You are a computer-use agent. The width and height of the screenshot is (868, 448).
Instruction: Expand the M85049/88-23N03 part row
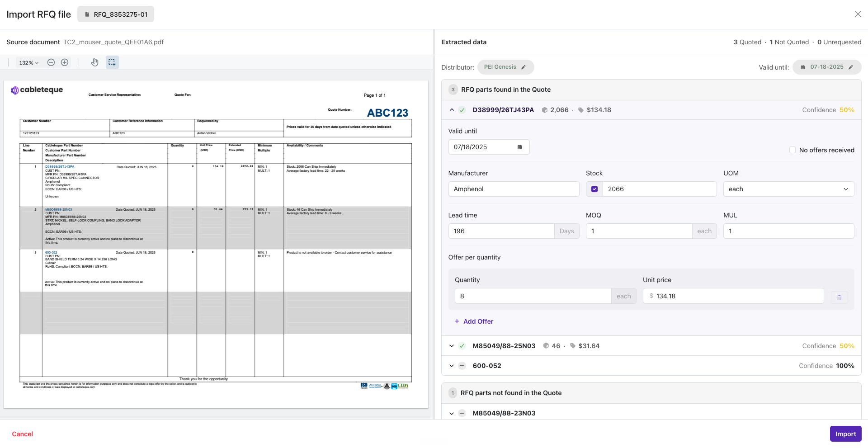[x=452, y=413]
